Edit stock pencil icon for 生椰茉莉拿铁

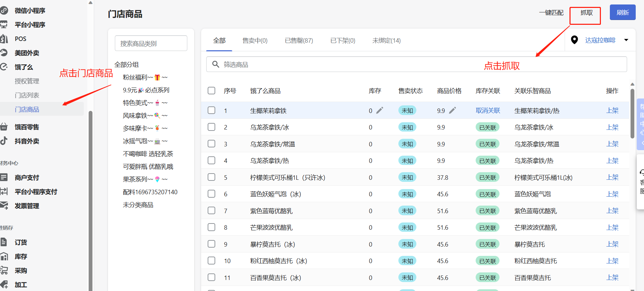(379, 110)
